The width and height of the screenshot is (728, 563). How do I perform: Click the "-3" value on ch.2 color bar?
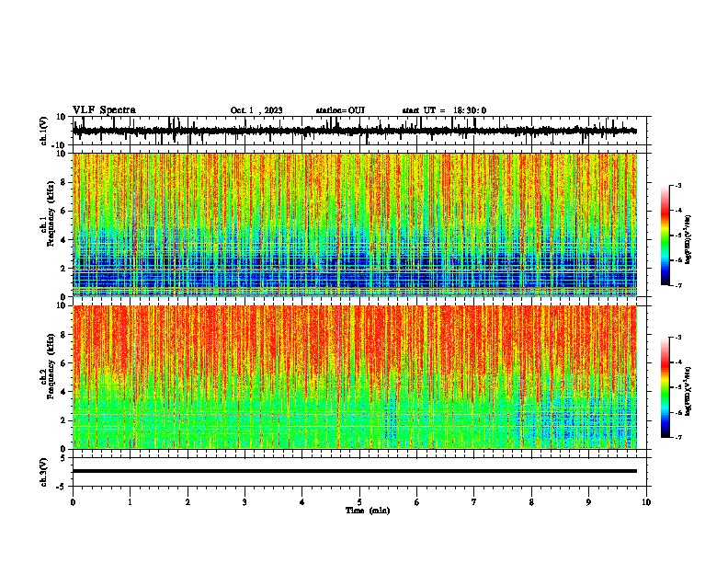pyautogui.click(x=677, y=338)
